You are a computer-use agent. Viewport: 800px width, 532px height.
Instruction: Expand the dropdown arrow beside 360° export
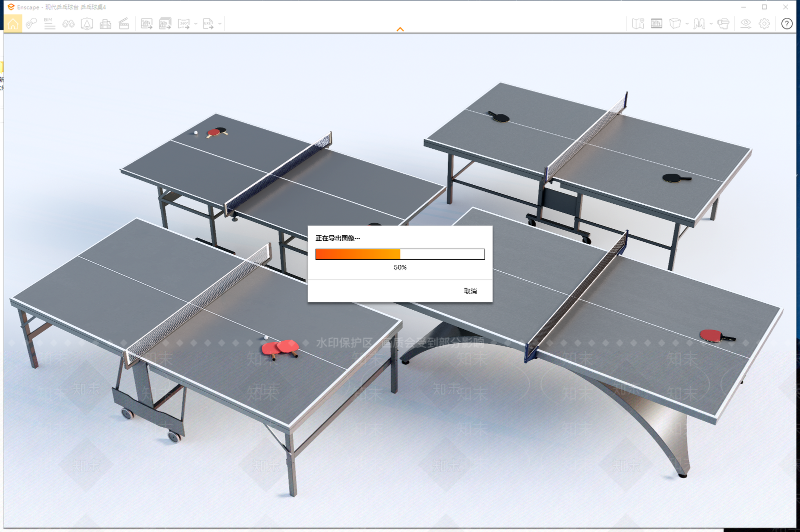tap(195, 23)
